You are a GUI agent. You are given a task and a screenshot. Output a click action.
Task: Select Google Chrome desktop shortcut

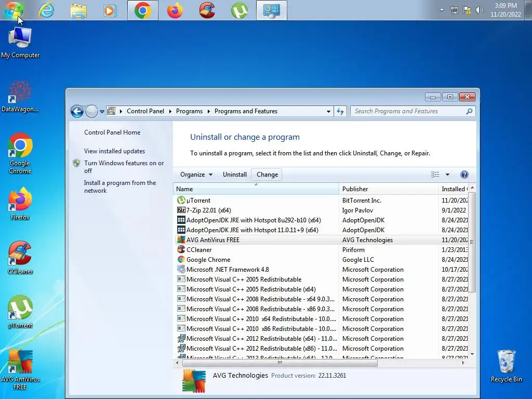pyautogui.click(x=20, y=153)
